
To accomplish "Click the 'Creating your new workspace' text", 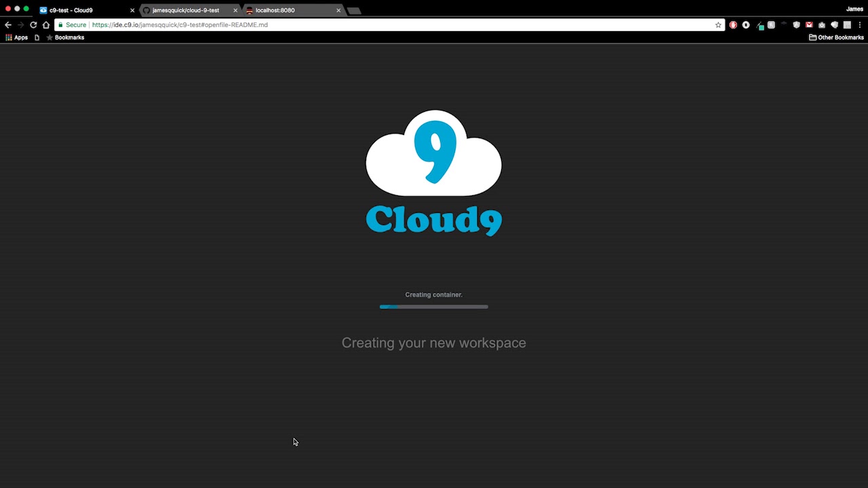I will [434, 343].
